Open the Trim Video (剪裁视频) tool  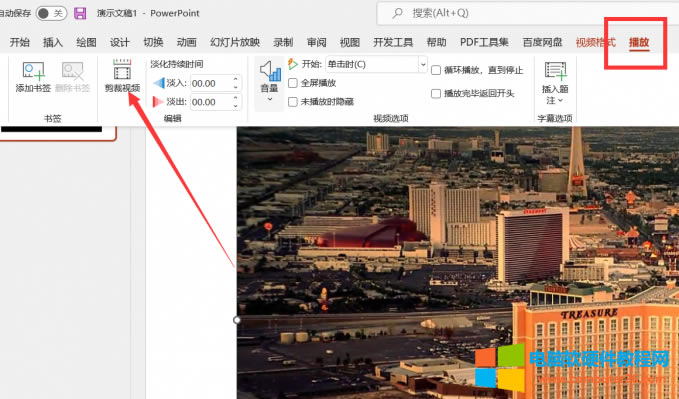[122, 70]
